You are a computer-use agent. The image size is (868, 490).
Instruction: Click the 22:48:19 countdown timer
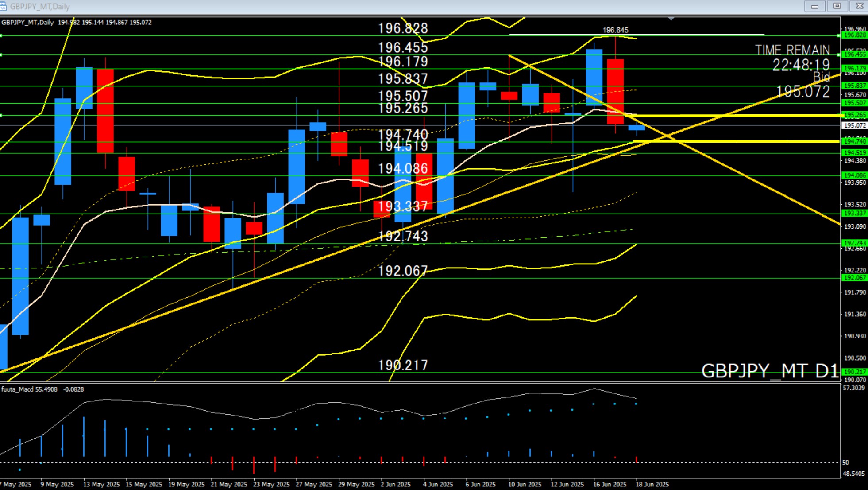(x=801, y=65)
